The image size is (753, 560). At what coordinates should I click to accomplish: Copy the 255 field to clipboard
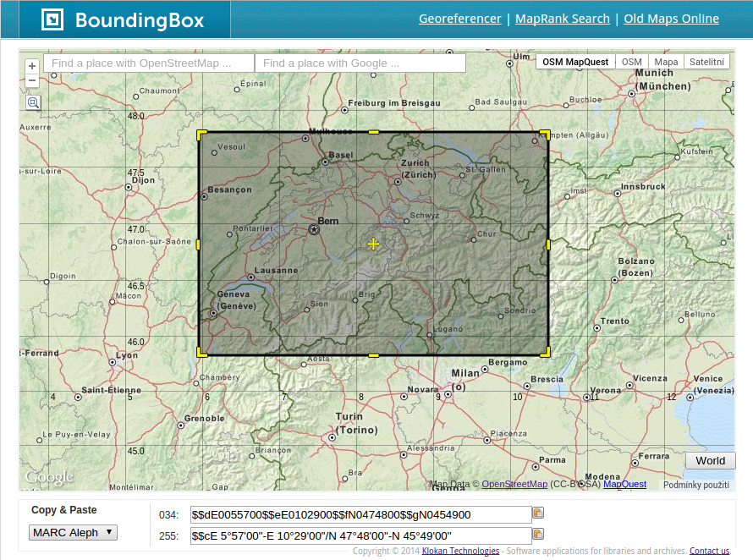pos(538,534)
